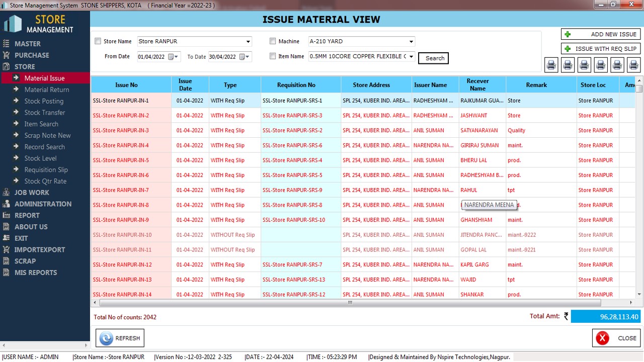This screenshot has height=362, width=644.
Task: Click the first printer icon
Action: [551, 65]
